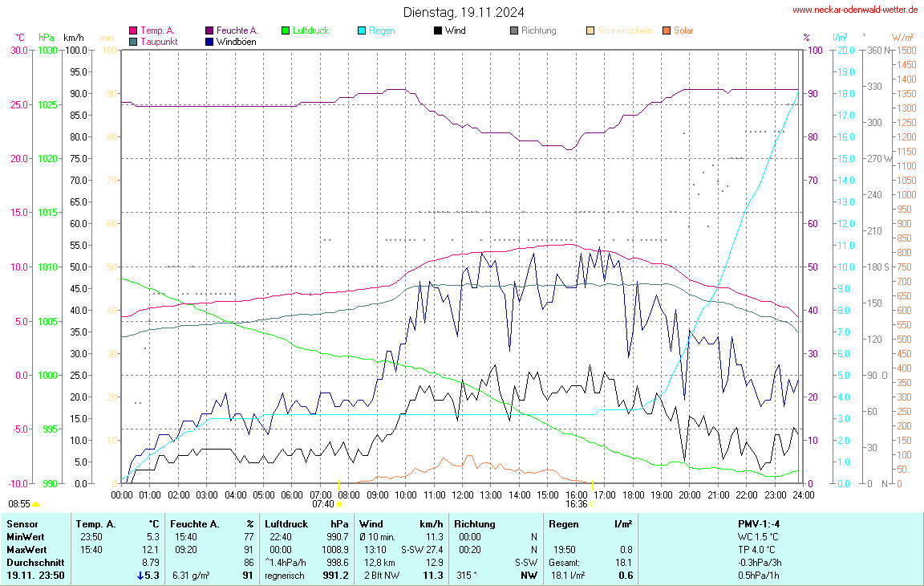Screen dimensions: 924x586
Task: Click the sun icon next to 08:55
Action: coord(36,504)
